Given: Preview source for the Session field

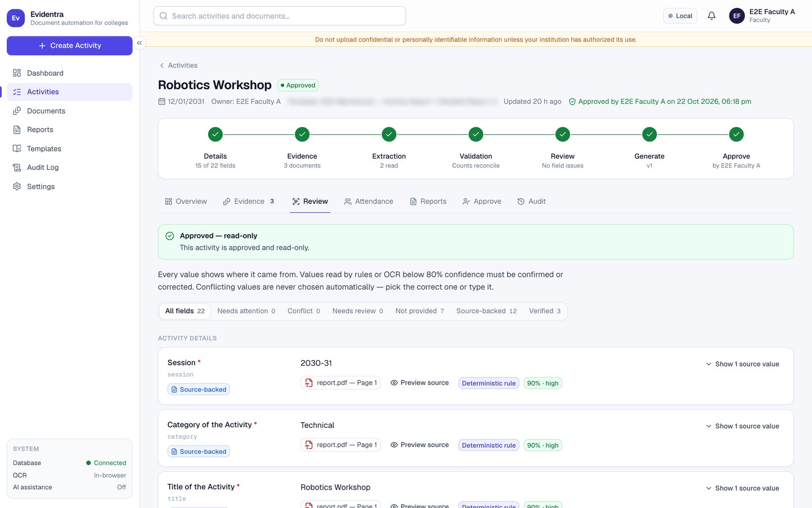Looking at the screenshot, I should (420, 383).
